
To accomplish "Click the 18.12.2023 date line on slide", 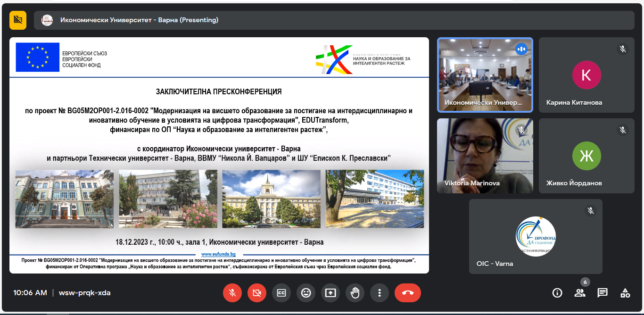I will click(x=220, y=242).
